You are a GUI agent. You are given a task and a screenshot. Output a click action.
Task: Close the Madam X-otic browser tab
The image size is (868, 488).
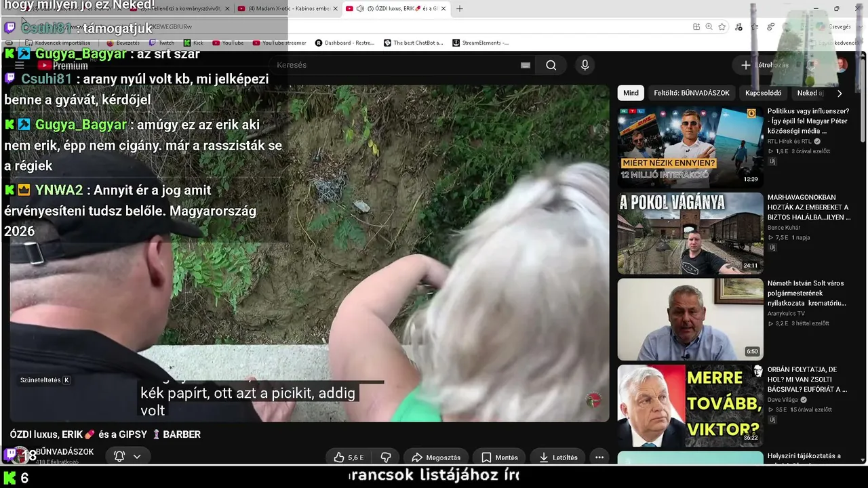335,9
